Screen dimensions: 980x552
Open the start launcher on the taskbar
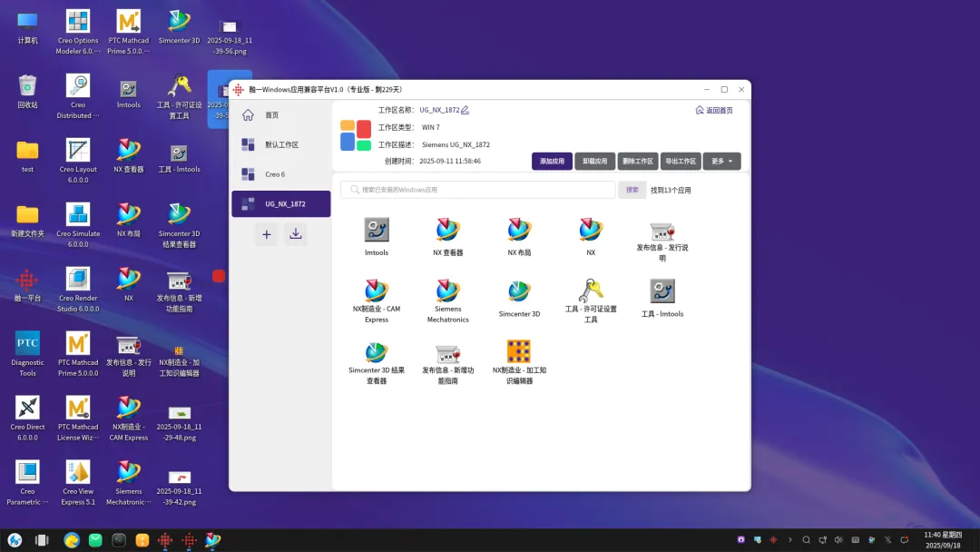click(15, 540)
